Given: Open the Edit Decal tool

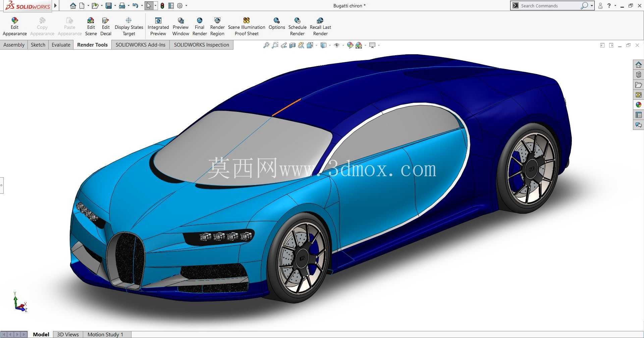Looking at the screenshot, I should (x=106, y=26).
